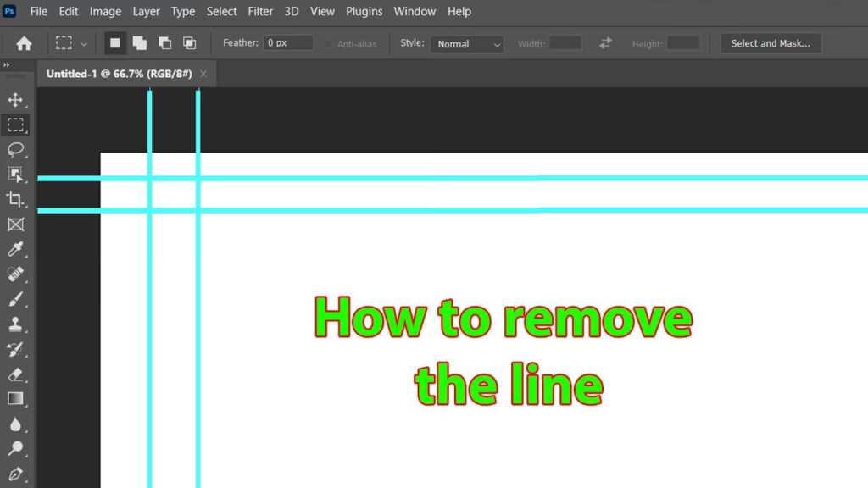
Task: Select the Lasso tool
Action: [x=15, y=150]
